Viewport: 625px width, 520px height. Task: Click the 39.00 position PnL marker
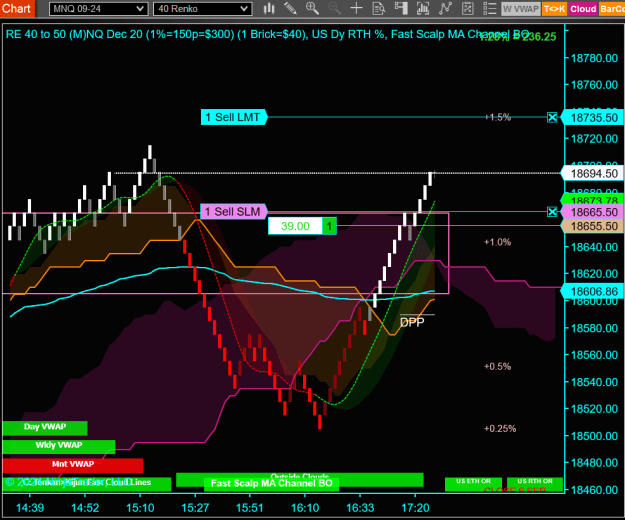click(295, 226)
